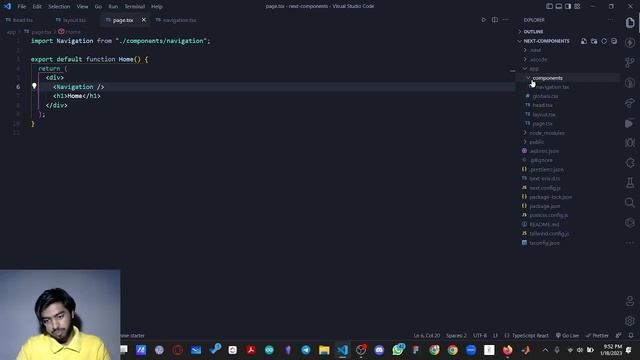Close the page.tsx tab
Screen dimensions: 640x360
coord(144,20)
